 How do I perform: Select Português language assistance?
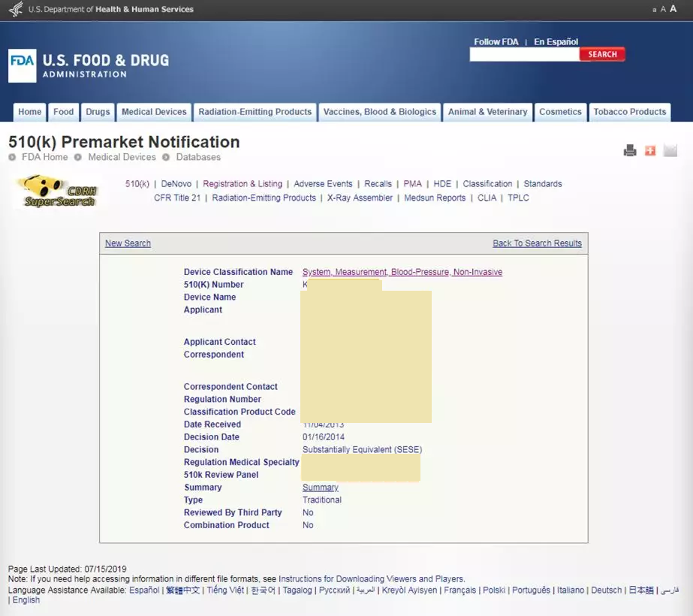(x=532, y=590)
